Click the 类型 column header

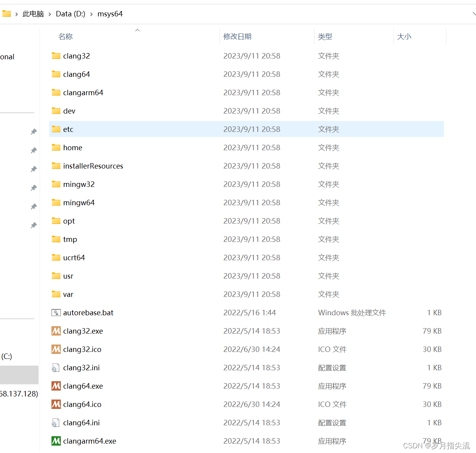pyautogui.click(x=325, y=36)
